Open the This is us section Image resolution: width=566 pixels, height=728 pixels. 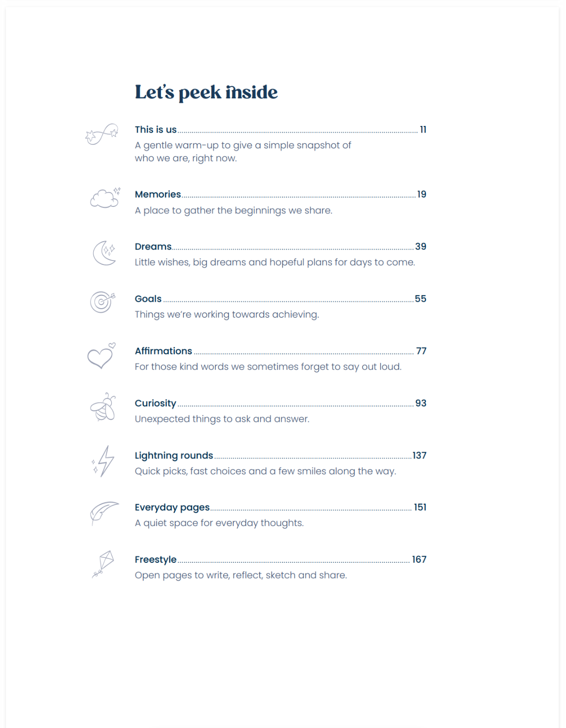pyautogui.click(x=155, y=130)
